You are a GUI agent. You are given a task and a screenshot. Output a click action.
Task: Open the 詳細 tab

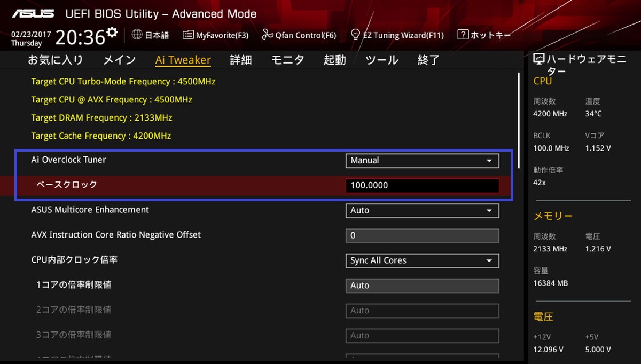241,60
